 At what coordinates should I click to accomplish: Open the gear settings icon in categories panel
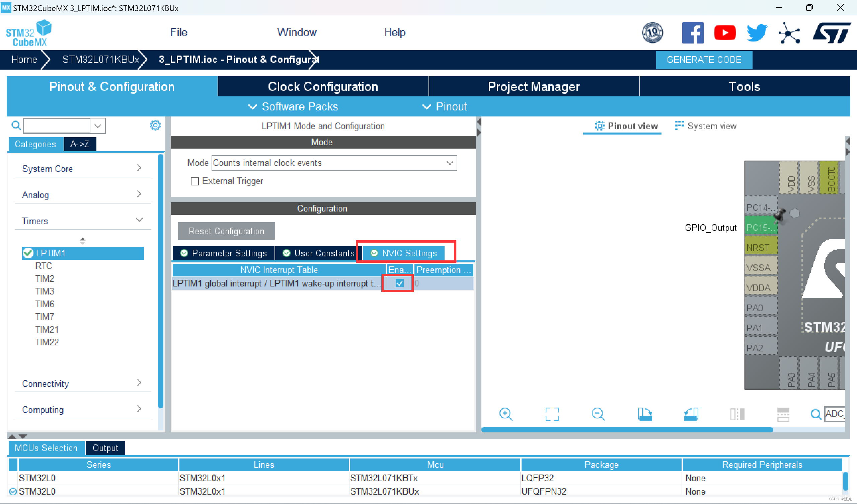pyautogui.click(x=155, y=125)
